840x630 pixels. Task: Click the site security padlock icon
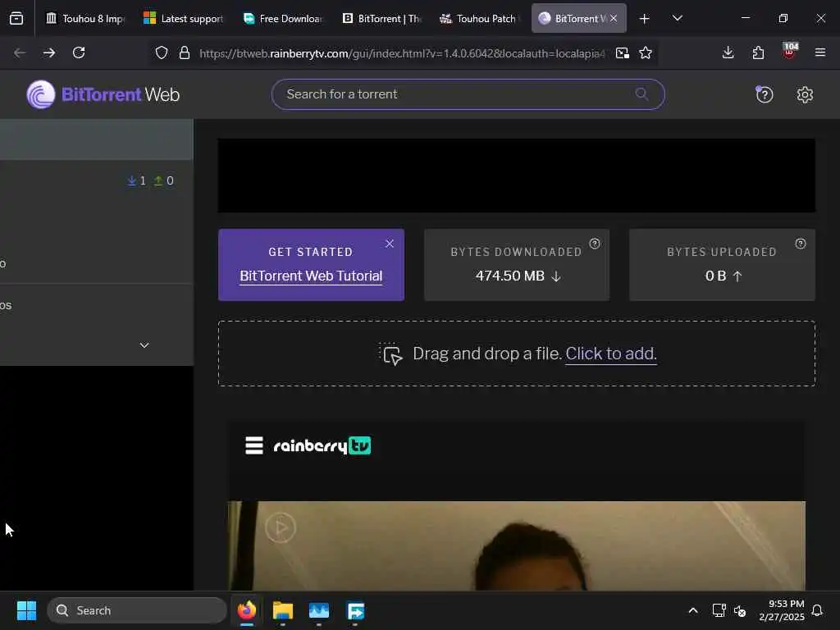(x=185, y=52)
